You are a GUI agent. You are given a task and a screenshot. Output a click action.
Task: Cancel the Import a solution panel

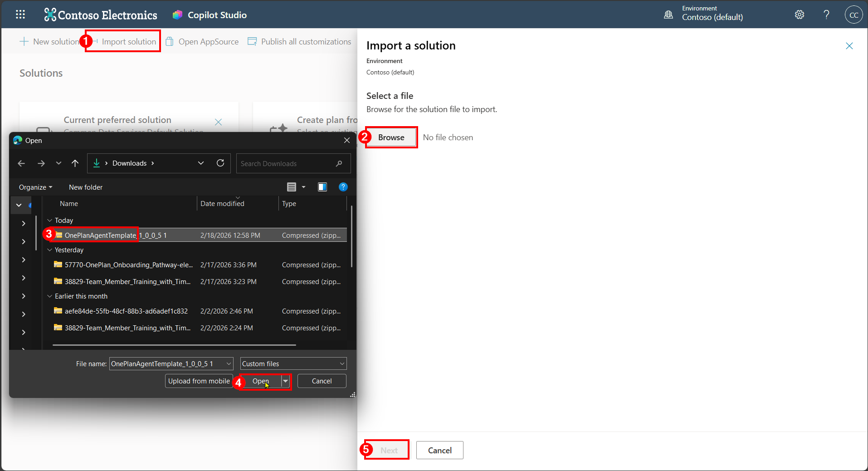[439, 450]
